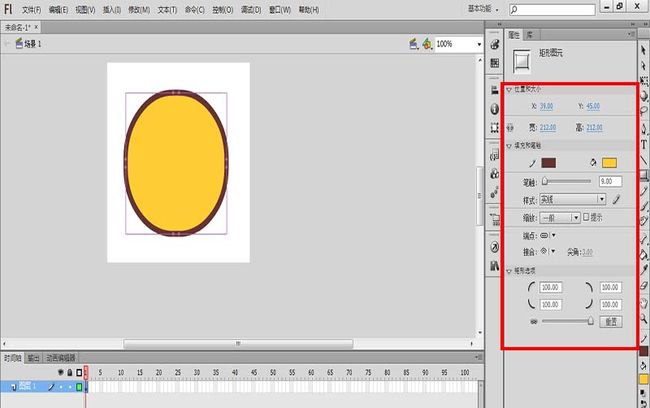Viewport: 650px width, 408px height.
Task: Enable the 提示 hinting checkbox
Action: (x=586, y=217)
